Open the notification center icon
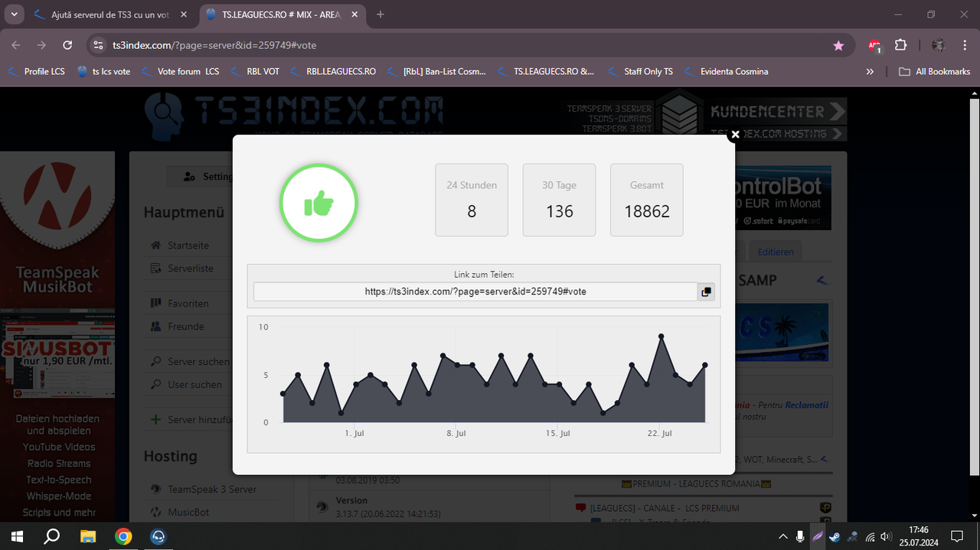The width and height of the screenshot is (980, 550). pos(956,536)
